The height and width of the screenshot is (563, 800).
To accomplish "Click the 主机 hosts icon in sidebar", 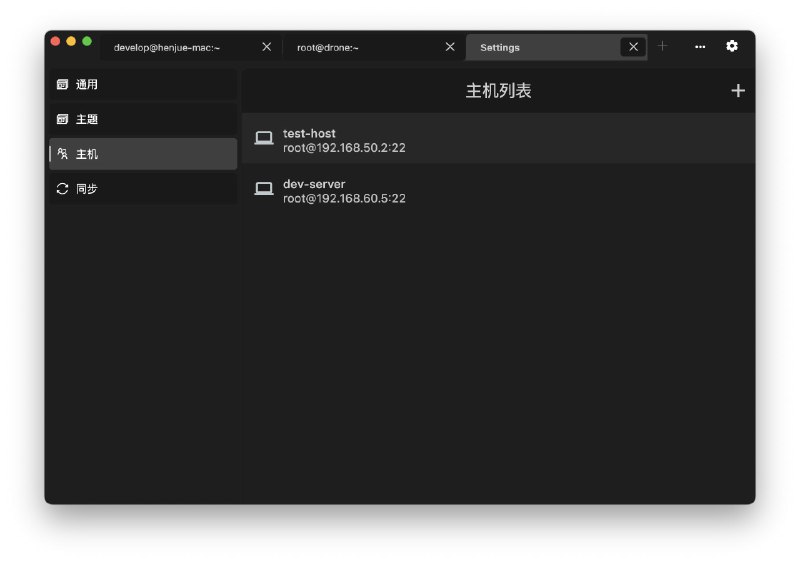I will (x=62, y=154).
